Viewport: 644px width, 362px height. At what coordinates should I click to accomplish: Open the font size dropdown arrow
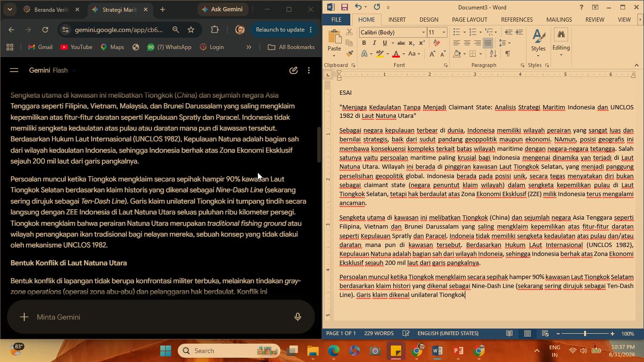[x=444, y=32]
